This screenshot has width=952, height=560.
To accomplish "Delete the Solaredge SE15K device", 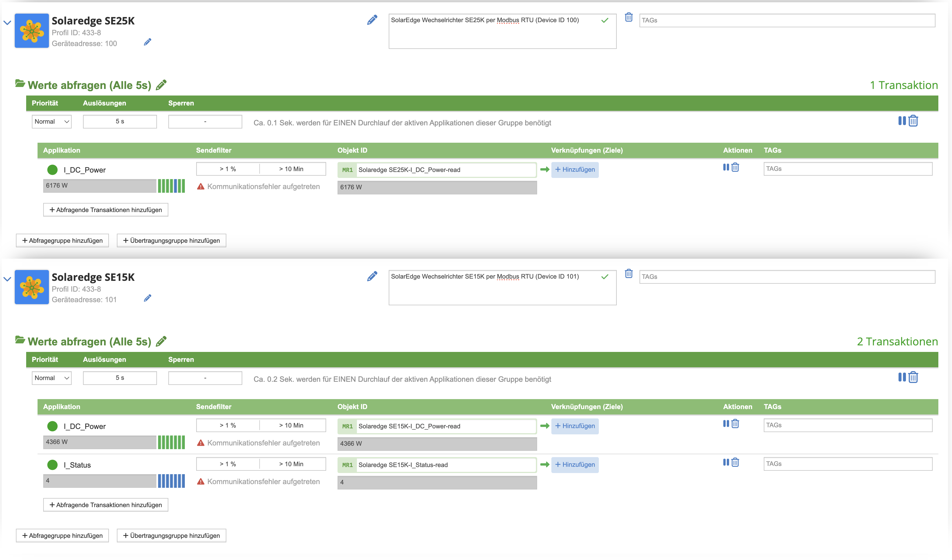I will tap(629, 273).
